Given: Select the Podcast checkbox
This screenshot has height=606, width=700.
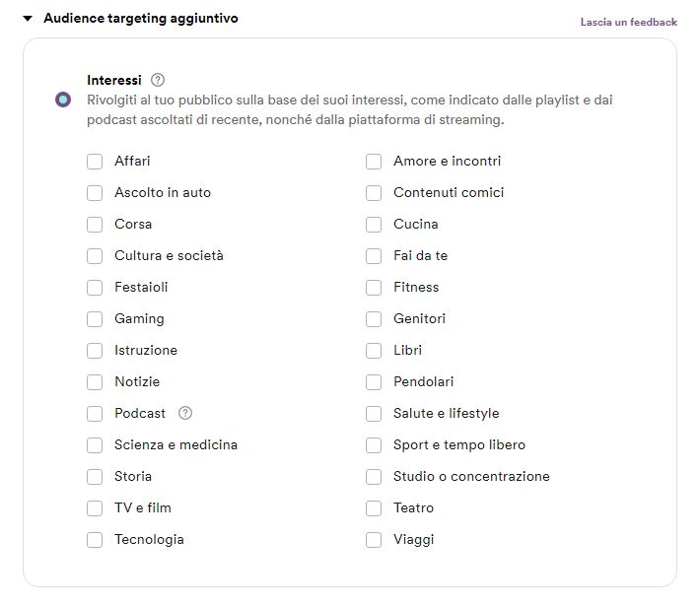Looking at the screenshot, I should click(x=95, y=414).
